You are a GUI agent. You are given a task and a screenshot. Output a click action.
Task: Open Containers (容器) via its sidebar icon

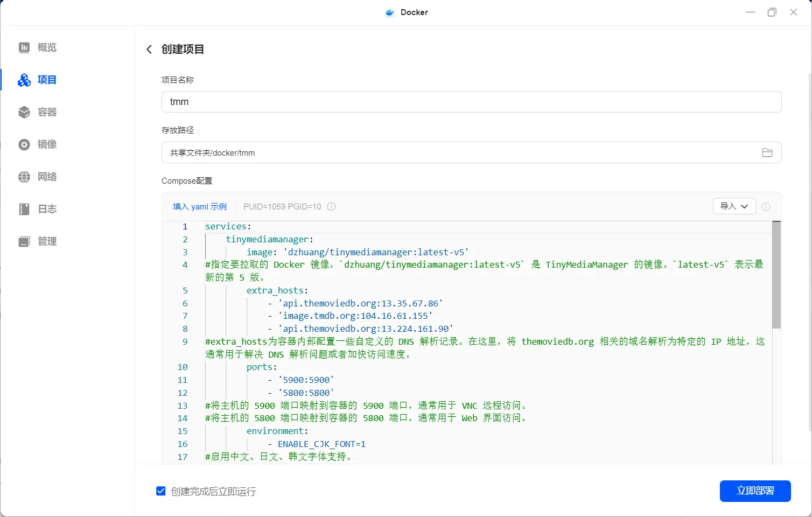24,112
